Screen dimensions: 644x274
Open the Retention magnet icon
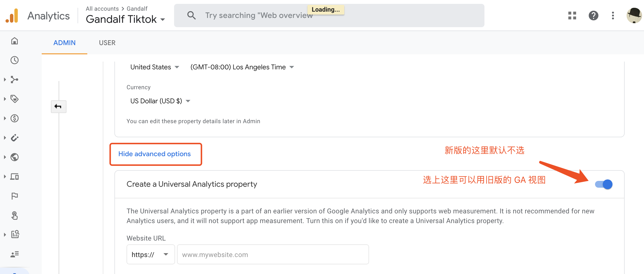pyautogui.click(x=15, y=138)
